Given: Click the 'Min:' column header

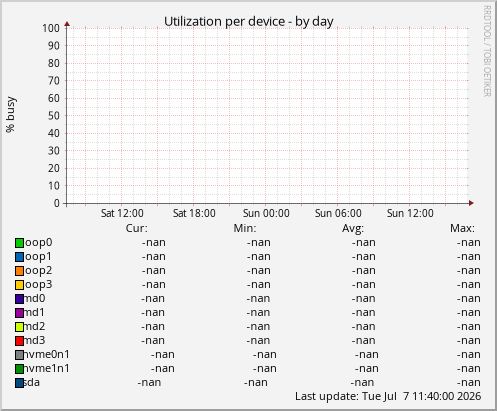Looking at the screenshot, I should (x=245, y=228).
